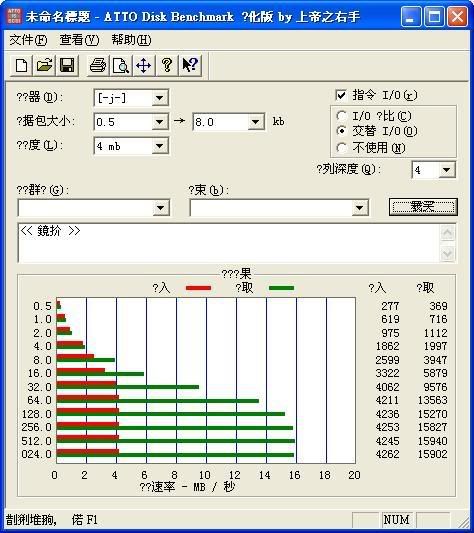
Task: Click the start button beside the ?束 dropdown
Action: (423, 207)
